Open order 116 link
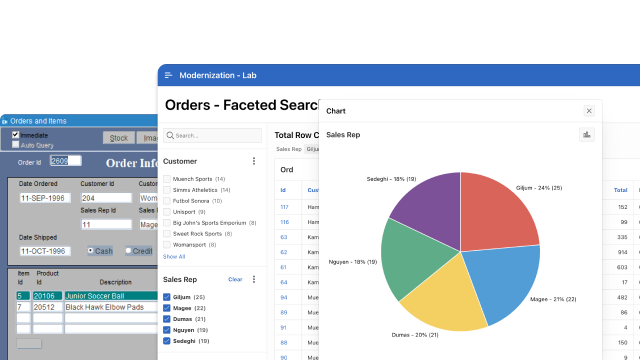 [x=284, y=222]
